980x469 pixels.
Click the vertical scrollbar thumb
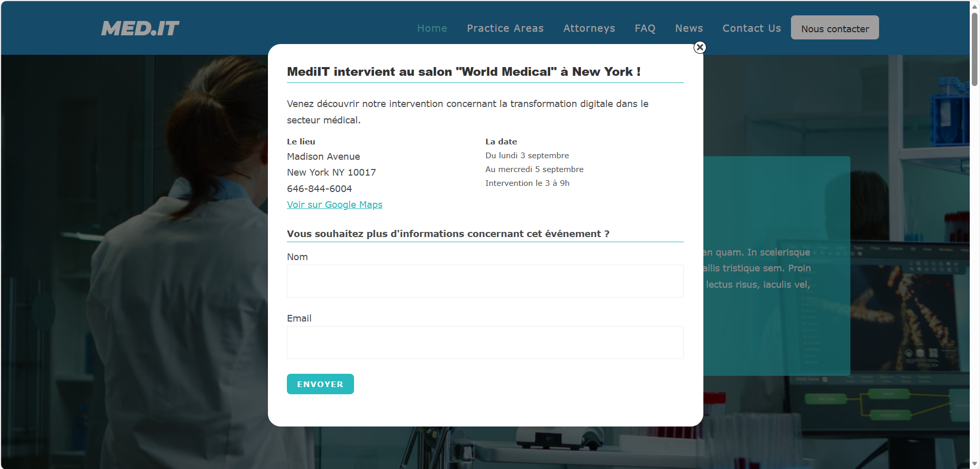click(x=974, y=49)
